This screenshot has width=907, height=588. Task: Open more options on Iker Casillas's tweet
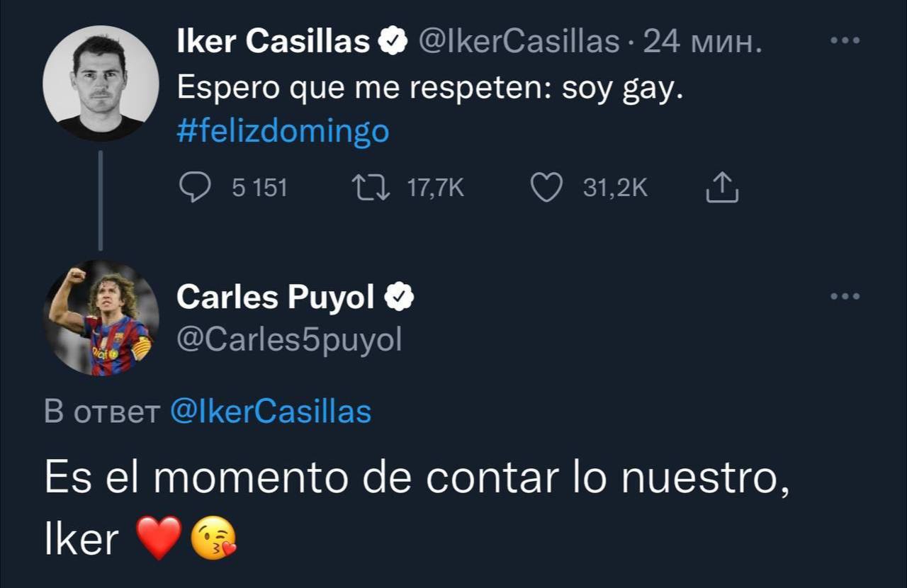click(x=845, y=41)
